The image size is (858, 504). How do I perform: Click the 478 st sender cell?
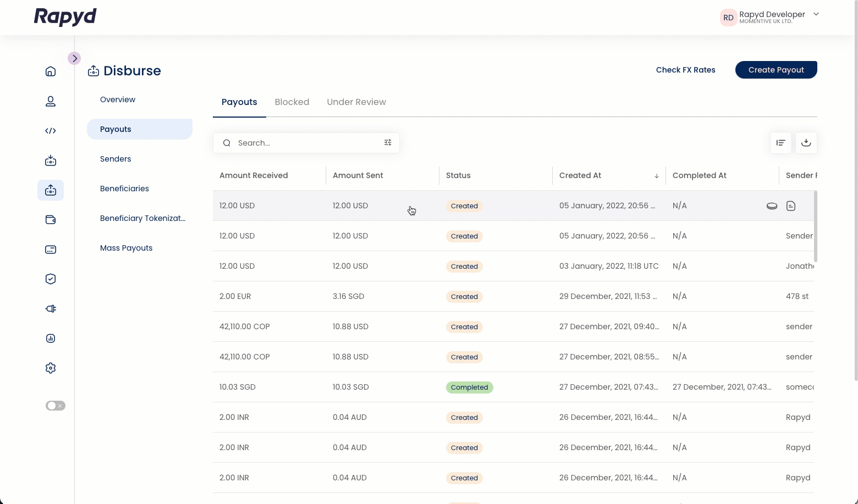pyautogui.click(x=798, y=296)
